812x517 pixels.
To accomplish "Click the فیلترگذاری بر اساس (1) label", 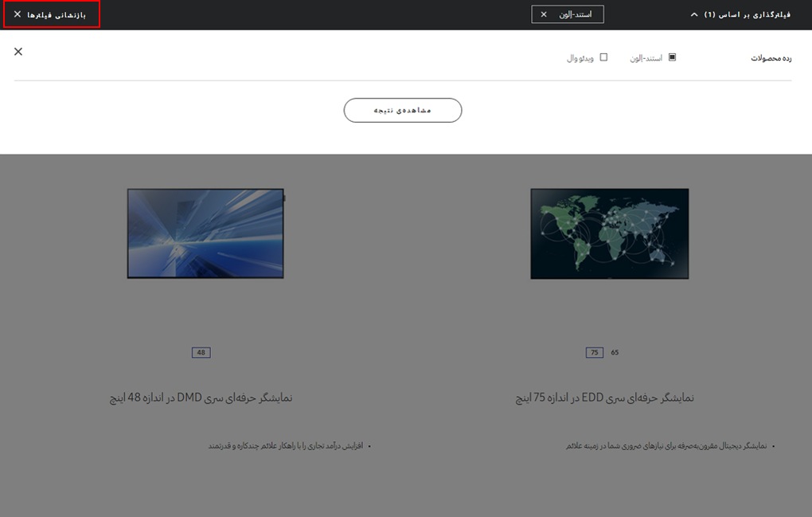I will click(x=748, y=14).
